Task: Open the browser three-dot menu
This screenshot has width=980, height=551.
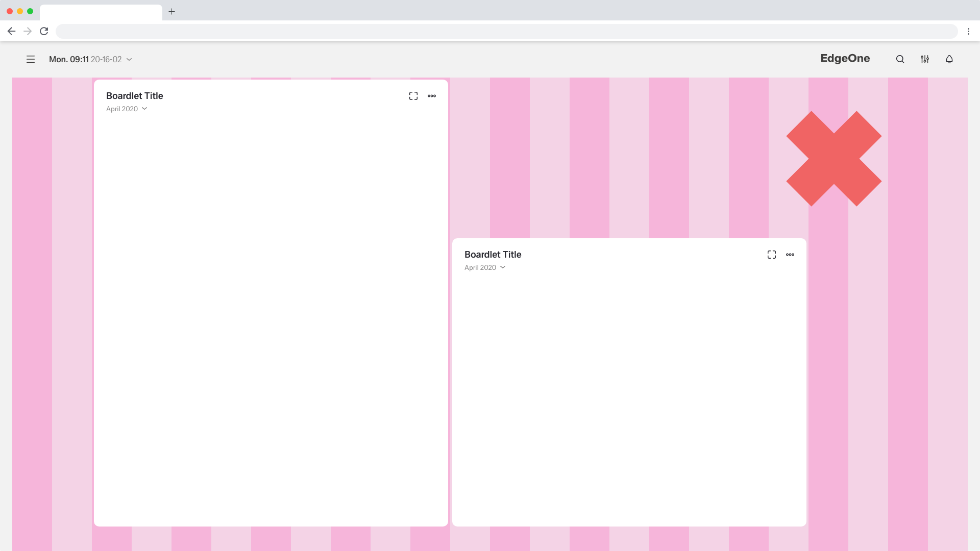Action: pyautogui.click(x=968, y=31)
